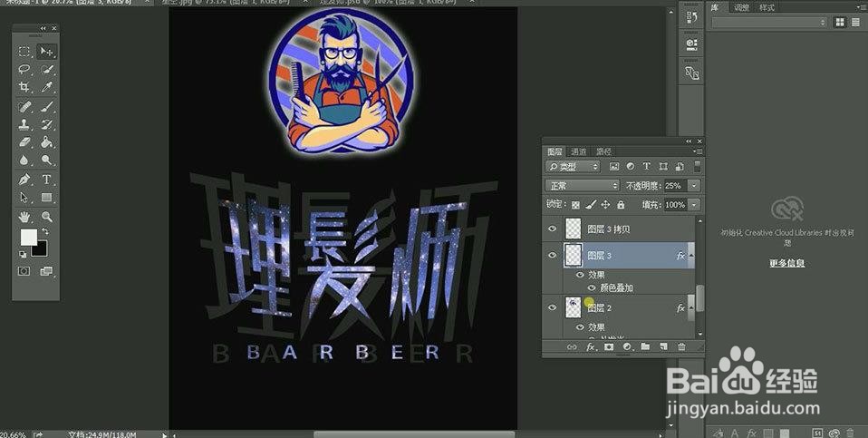The image size is (868, 438).
Task: Switch to the 库 tab
Action: point(715,8)
